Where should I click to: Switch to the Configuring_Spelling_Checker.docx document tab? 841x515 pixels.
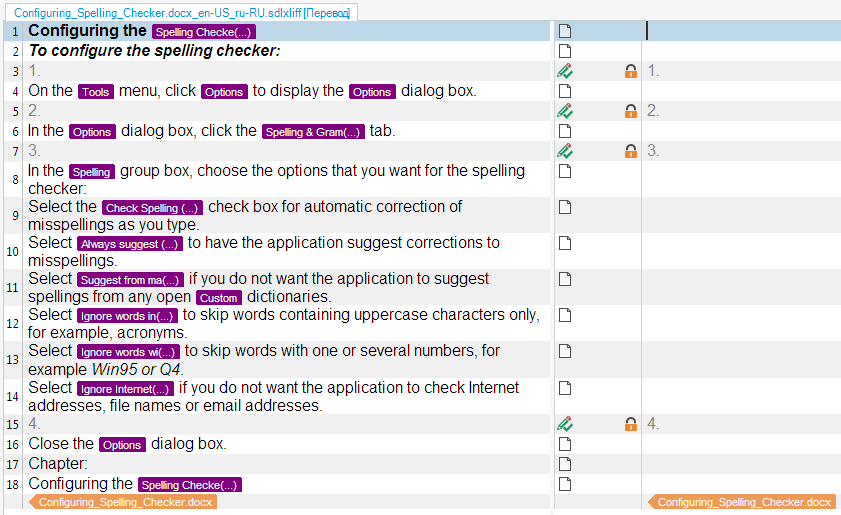click(181, 11)
